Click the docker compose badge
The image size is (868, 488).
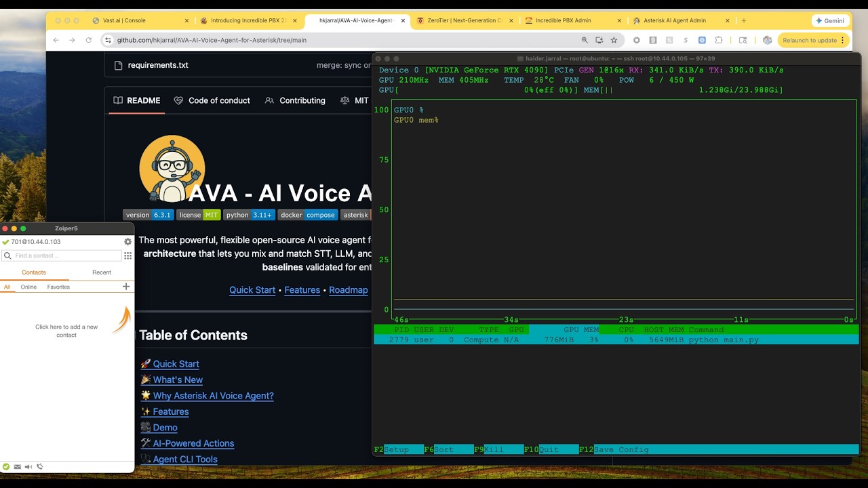pyautogui.click(x=308, y=215)
